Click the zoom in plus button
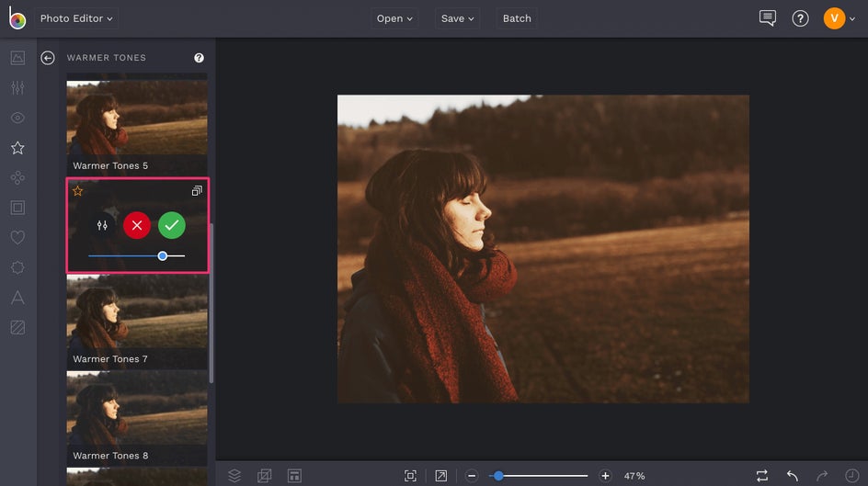The width and height of the screenshot is (868, 486). tap(605, 476)
